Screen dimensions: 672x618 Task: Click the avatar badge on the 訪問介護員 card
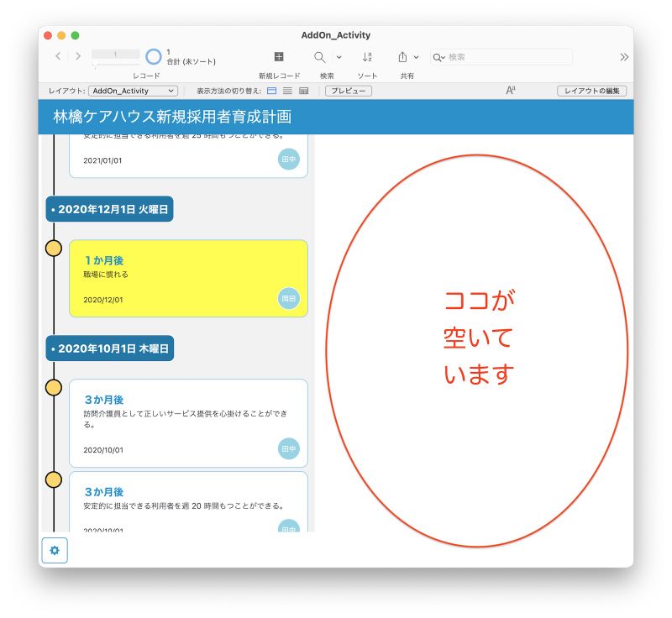coord(288,448)
